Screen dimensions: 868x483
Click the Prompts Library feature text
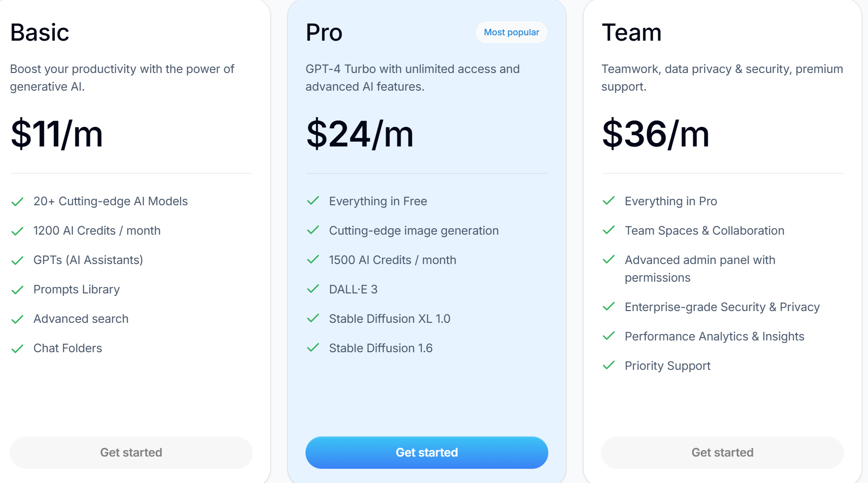point(76,290)
